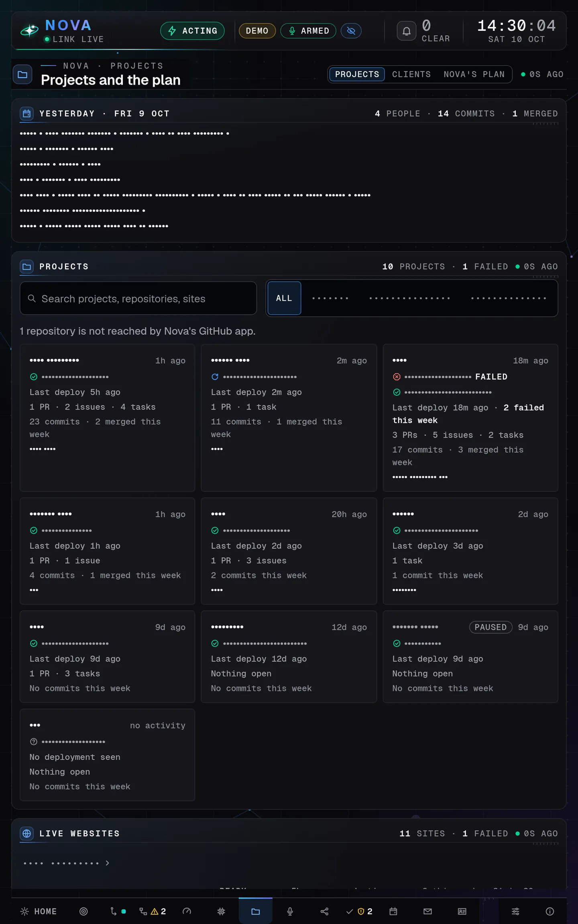This screenshot has height=924, width=578.
Task: Open the project card with 11 commits
Action: coord(289,417)
